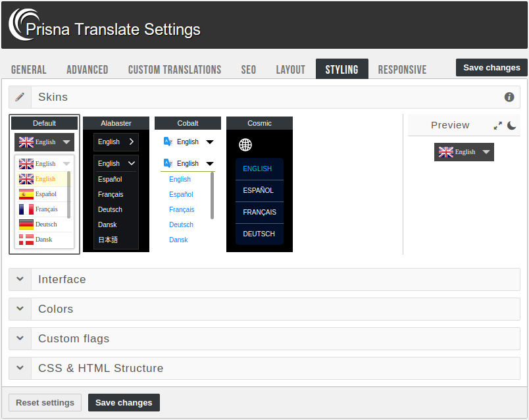This screenshot has height=420, width=529.
Task: Select the Alabaster skin
Action: pos(116,123)
